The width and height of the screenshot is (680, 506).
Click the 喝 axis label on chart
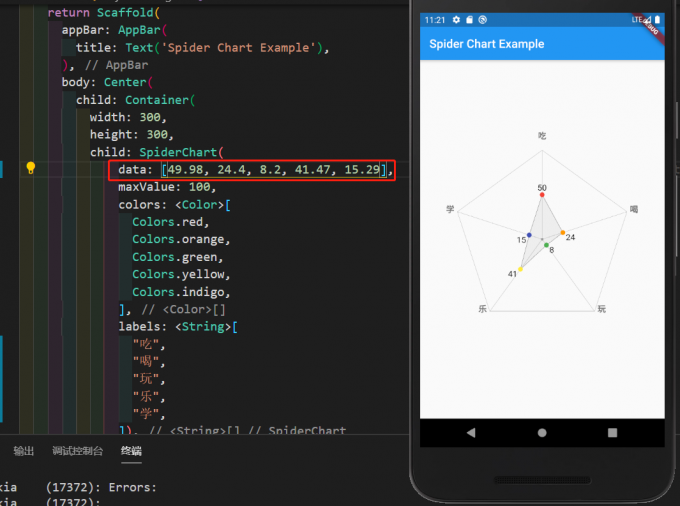[x=634, y=209]
